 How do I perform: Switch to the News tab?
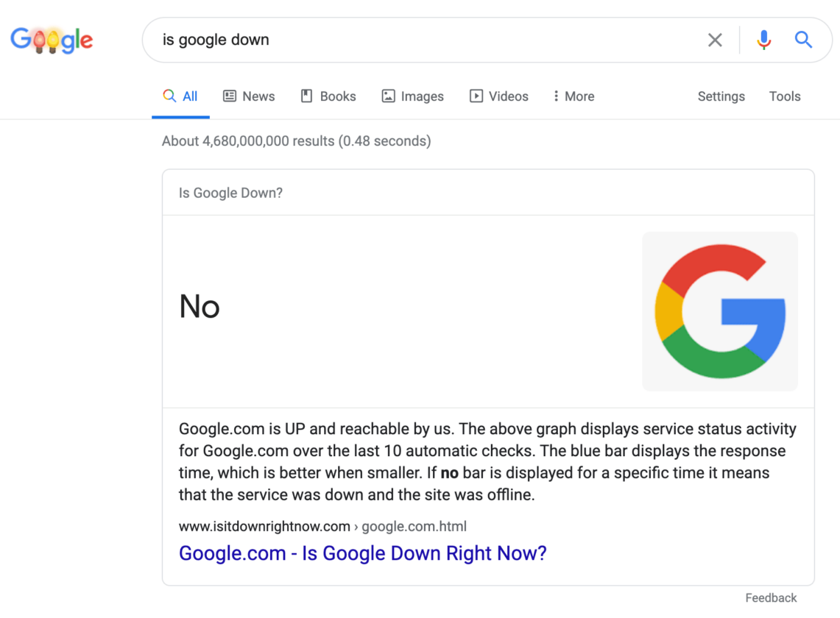(249, 96)
